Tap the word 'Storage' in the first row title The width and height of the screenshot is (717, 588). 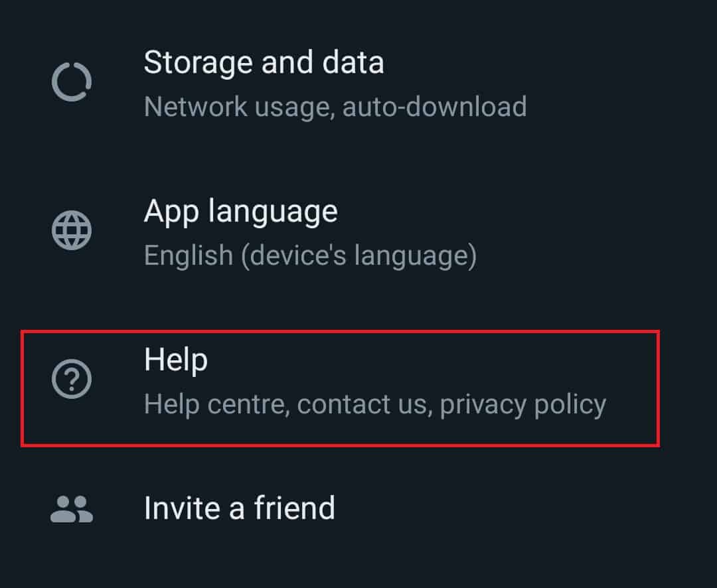[x=199, y=63]
